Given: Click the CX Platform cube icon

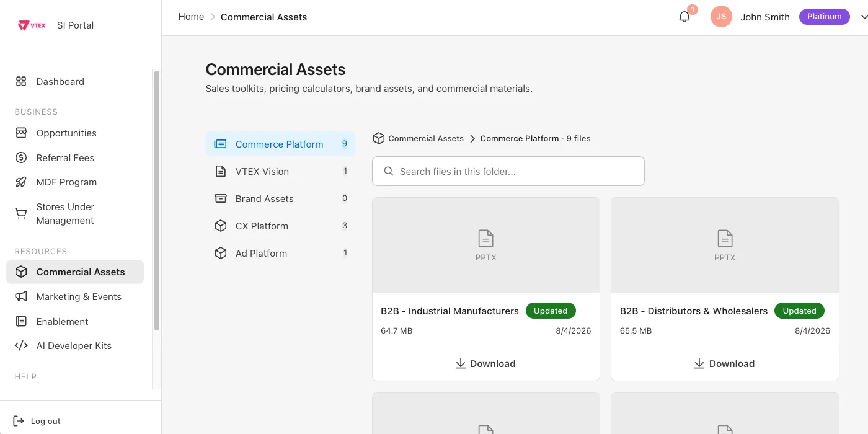Looking at the screenshot, I should (220, 226).
